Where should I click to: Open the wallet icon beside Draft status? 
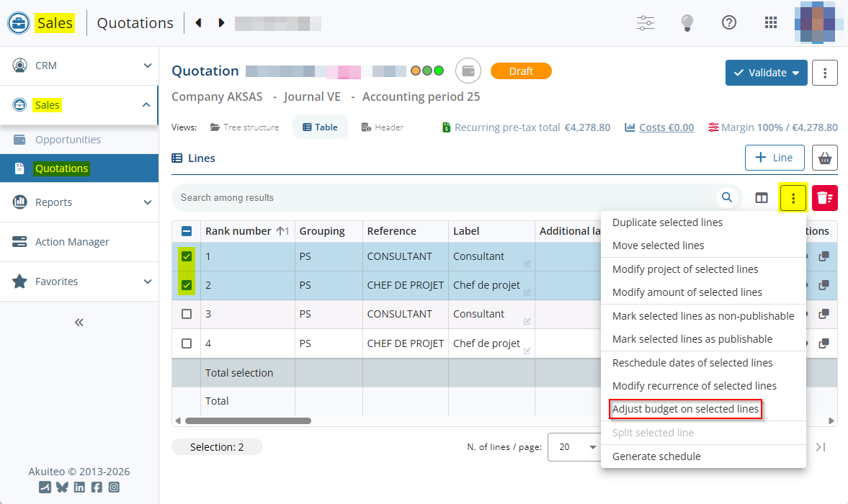468,71
